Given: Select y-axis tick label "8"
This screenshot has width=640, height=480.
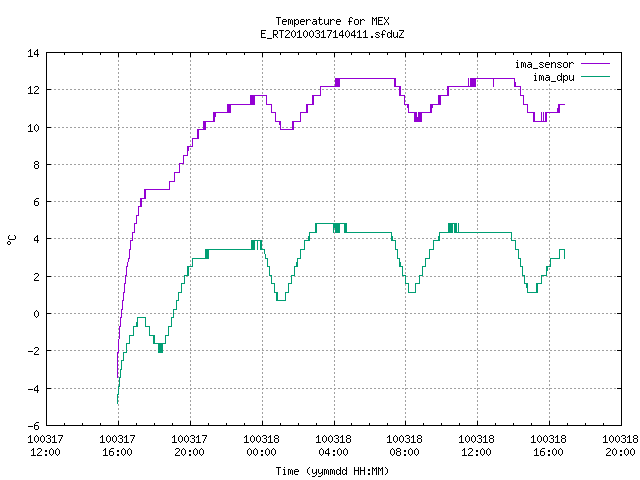Looking at the screenshot, I should 36,165.
